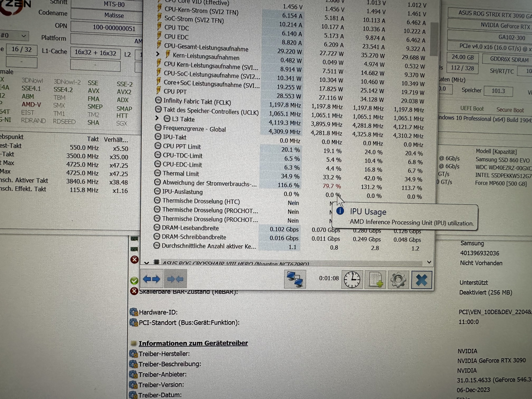Click the red X icon beside the ReBAR status
Screen dimensions: 532x399
point(134,291)
